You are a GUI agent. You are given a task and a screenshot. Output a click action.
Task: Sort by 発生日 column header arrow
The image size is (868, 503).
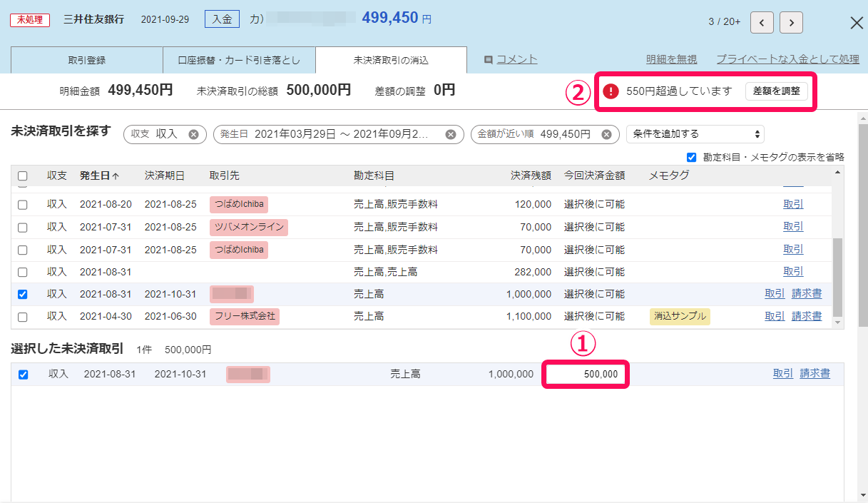(x=116, y=176)
